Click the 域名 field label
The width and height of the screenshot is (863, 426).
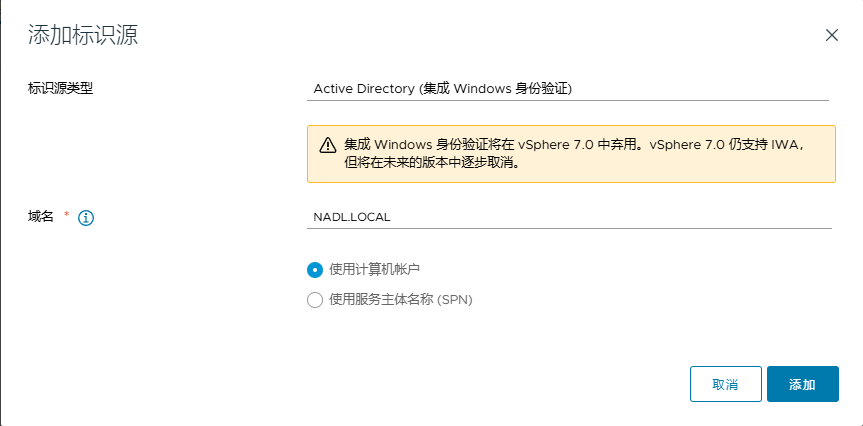pos(41,217)
